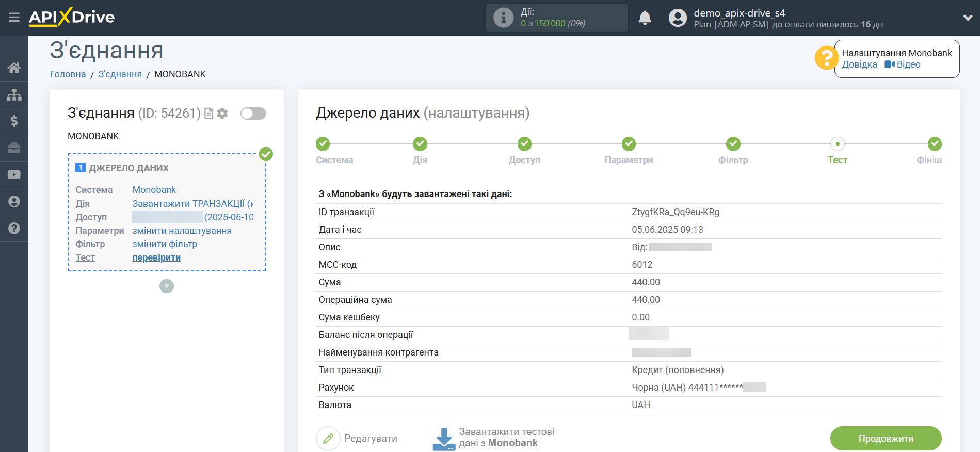The image size is (980, 452).
Task: Open the hamburger menu
Action: [x=14, y=18]
